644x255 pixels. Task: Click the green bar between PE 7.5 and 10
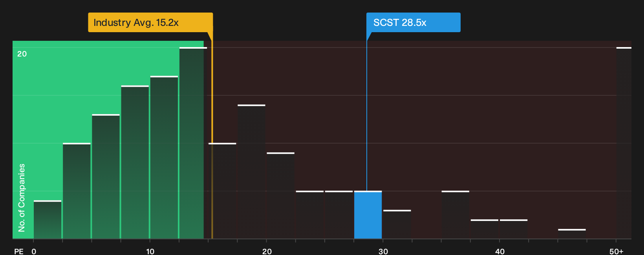coord(135,162)
